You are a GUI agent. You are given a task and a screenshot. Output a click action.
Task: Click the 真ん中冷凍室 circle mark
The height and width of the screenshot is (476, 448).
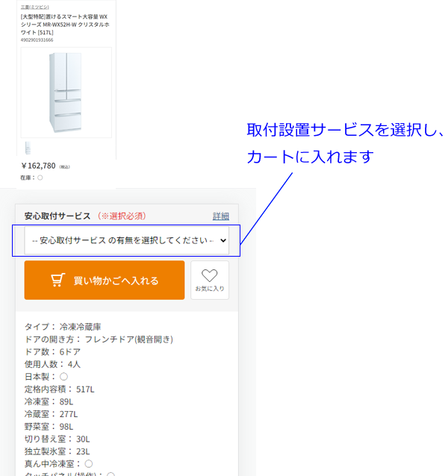pos(89,463)
